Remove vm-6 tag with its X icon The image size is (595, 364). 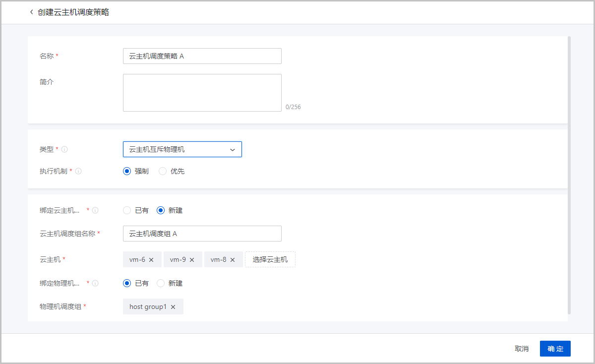[151, 260]
